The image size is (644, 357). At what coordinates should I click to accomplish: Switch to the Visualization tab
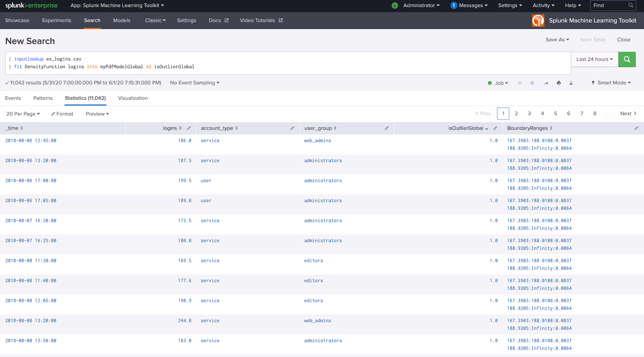pyautogui.click(x=133, y=98)
